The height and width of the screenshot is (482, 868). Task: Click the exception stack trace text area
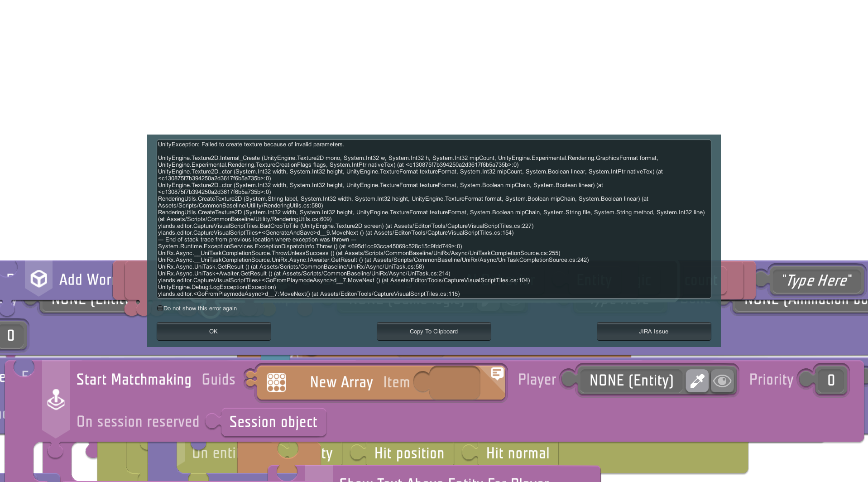coord(433,219)
